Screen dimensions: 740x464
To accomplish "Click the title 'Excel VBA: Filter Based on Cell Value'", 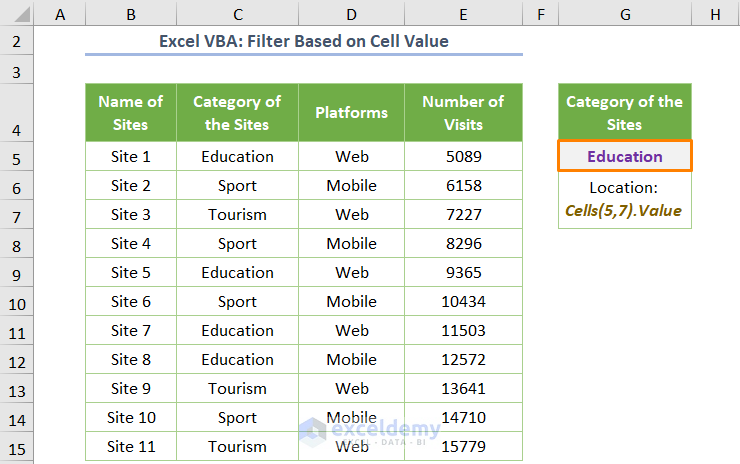I will (304, 42).
